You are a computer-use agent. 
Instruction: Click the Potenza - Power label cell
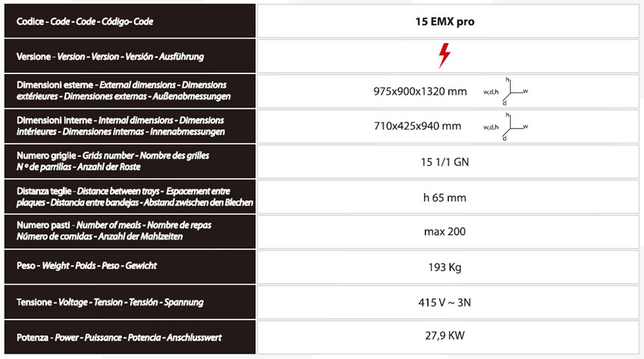(129, 336)
